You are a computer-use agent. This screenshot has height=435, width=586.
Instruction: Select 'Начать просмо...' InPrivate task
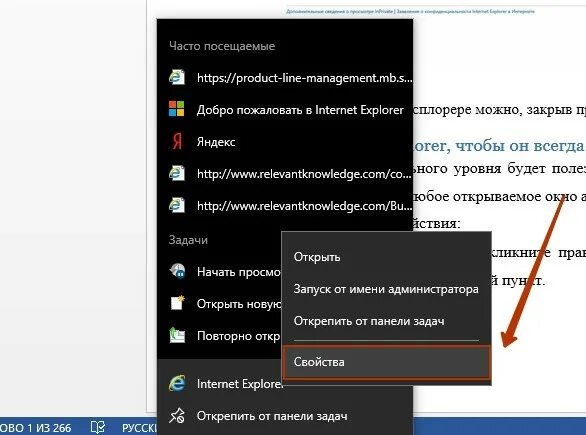[x=220, y=272]
